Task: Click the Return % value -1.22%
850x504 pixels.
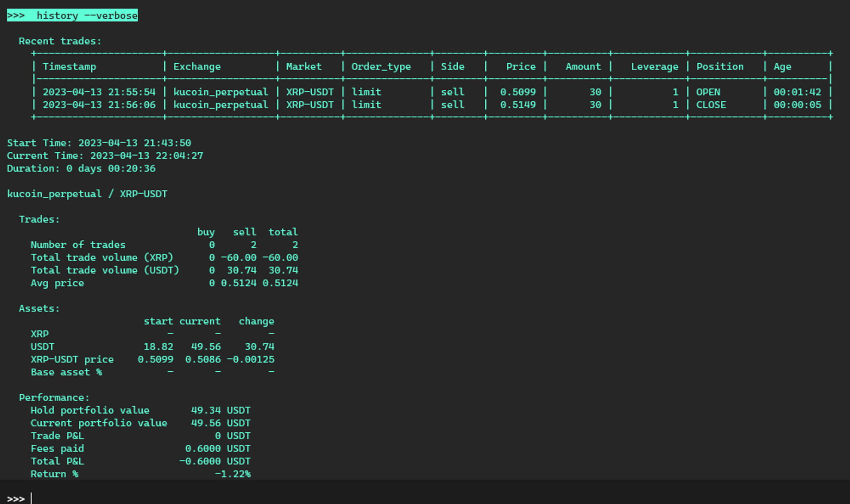Action: pyautogui.click(x=232, y=474)
